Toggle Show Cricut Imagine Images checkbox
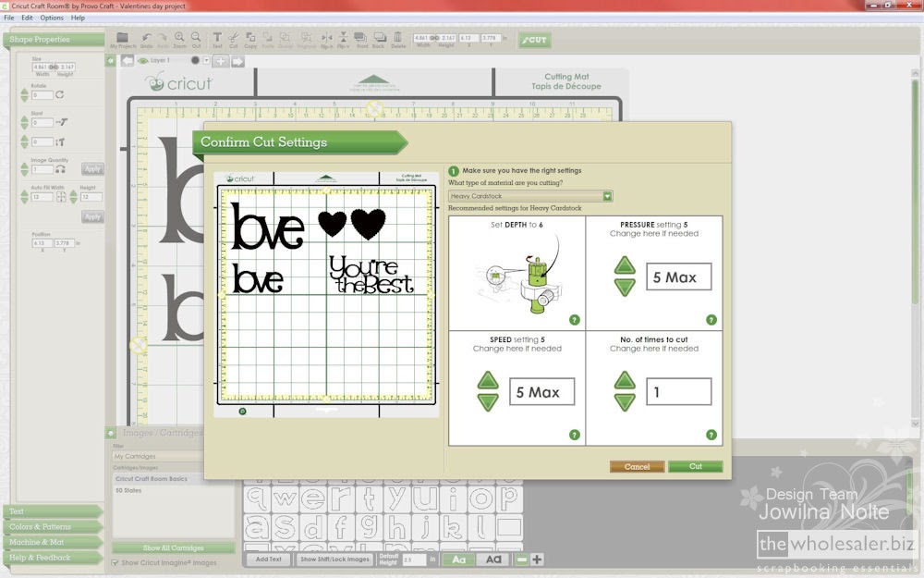This screenshot has width=924, height=578. pyautogui.click(x=115, y=562)
